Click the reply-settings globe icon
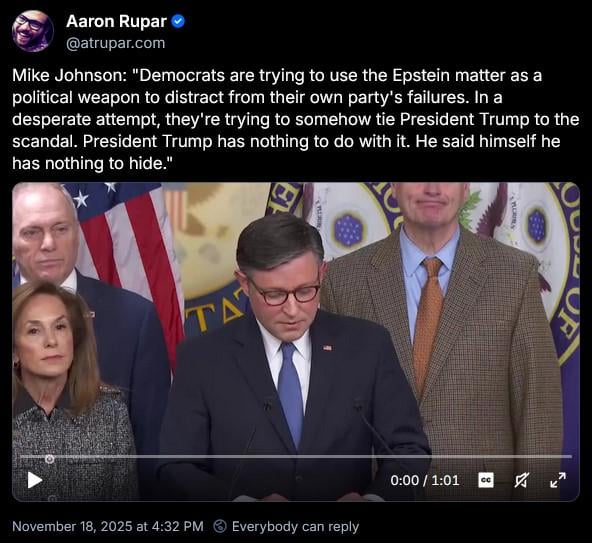 pos(220,526)
